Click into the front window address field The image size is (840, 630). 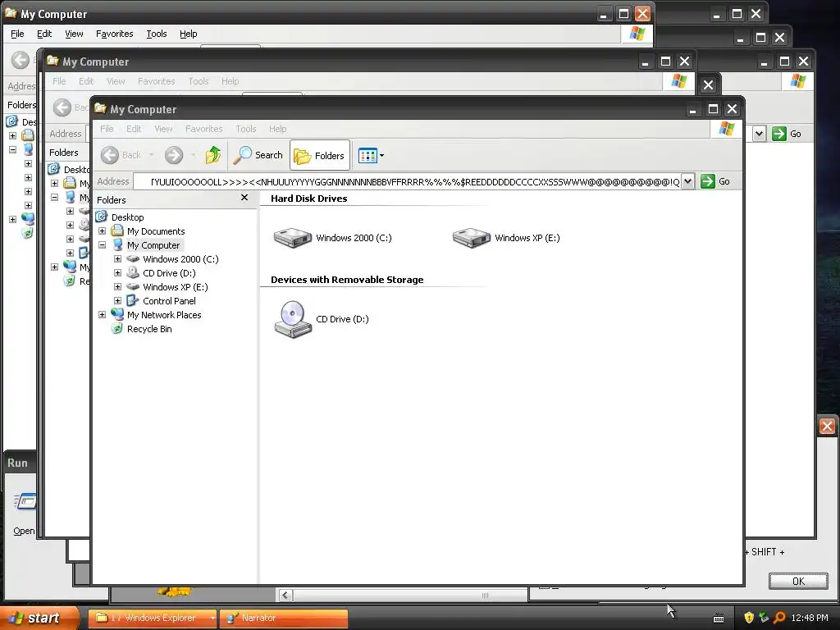407,181
